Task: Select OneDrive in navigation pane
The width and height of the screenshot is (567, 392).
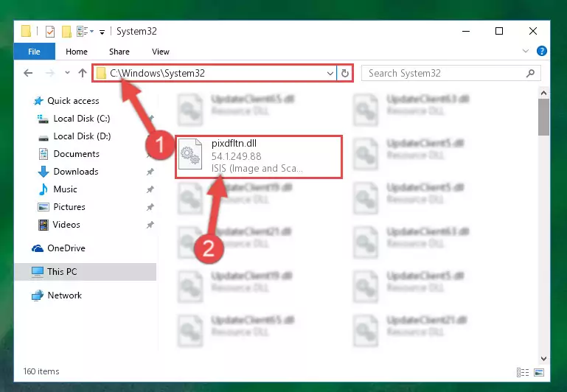Action: click(66, 248)
